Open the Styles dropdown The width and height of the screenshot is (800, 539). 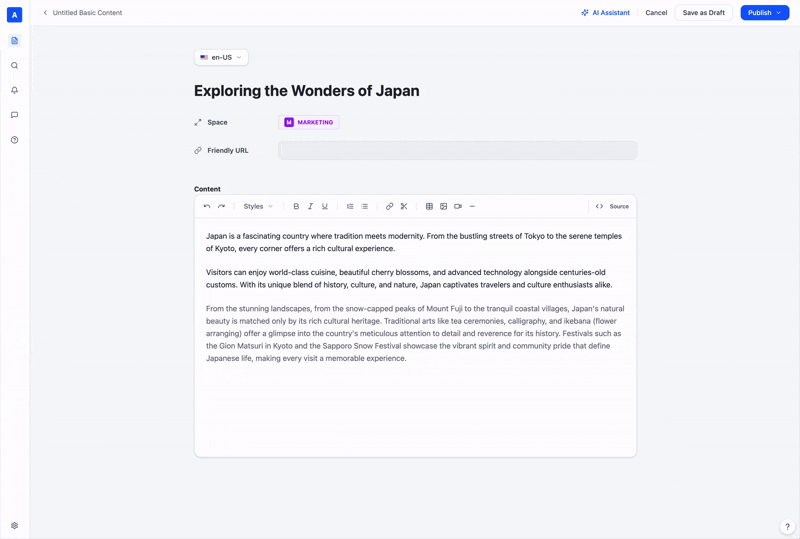coord(258,206)
